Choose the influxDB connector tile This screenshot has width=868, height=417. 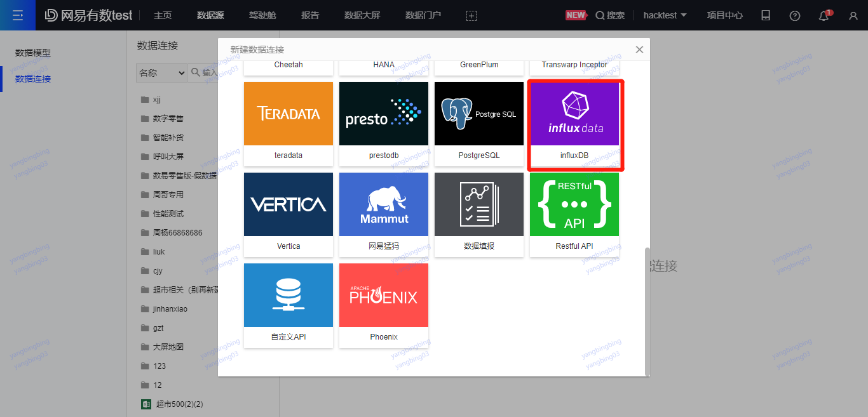pyautogui.click(x=574, y=124)
